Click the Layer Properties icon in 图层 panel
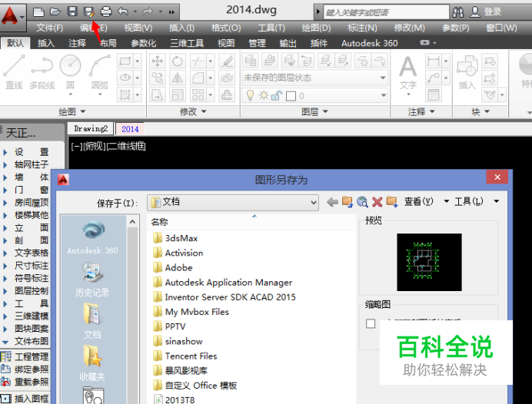 click(x=251, y=61)
